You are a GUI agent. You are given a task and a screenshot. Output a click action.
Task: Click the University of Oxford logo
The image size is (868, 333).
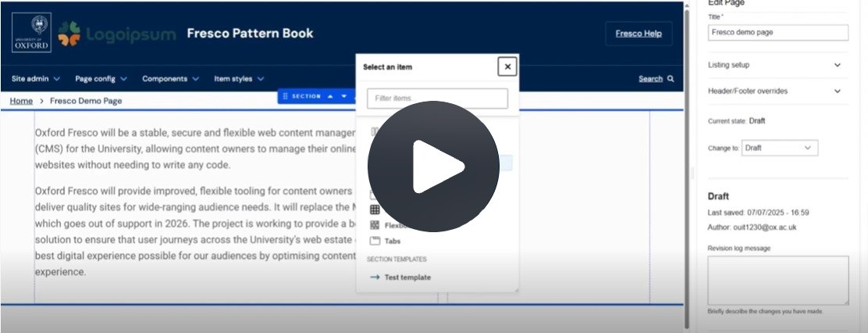(31, 33)
